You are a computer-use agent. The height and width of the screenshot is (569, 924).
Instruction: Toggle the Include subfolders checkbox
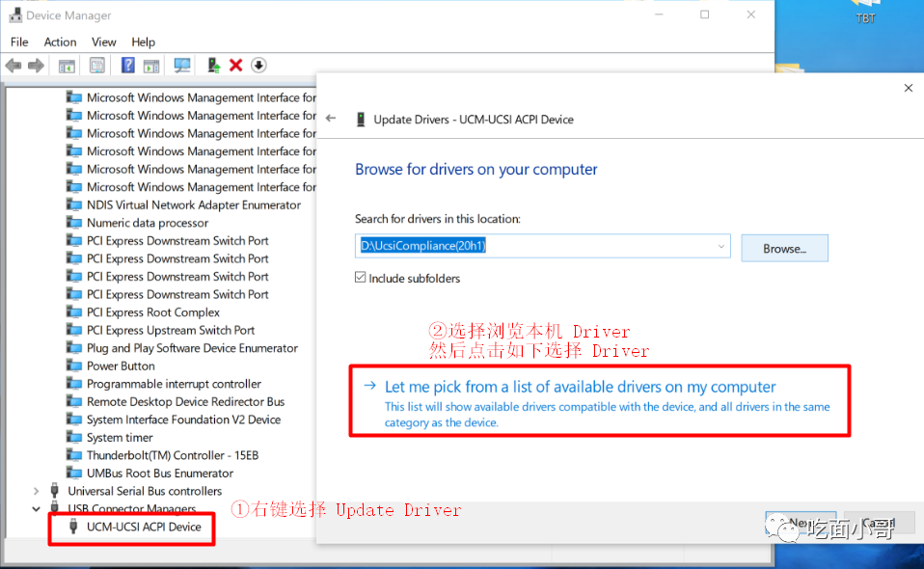pyautogui.click(x=360, y=278)
